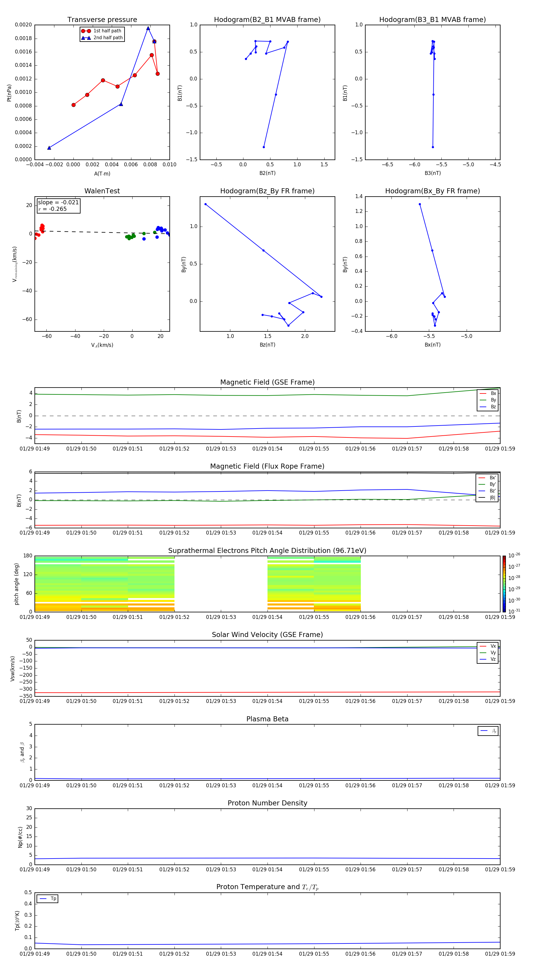The width and height of the screenshot is (535, 980).
Task: Click the Suprathermal Electrons Pitch Angle Distribution title
Action: pos(267,551)
